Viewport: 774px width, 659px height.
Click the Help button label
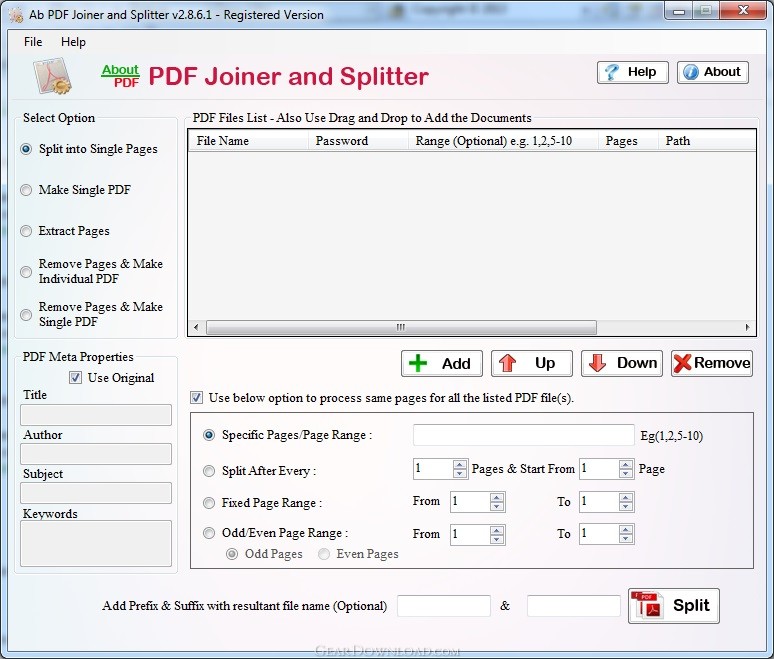pos(642,72)
